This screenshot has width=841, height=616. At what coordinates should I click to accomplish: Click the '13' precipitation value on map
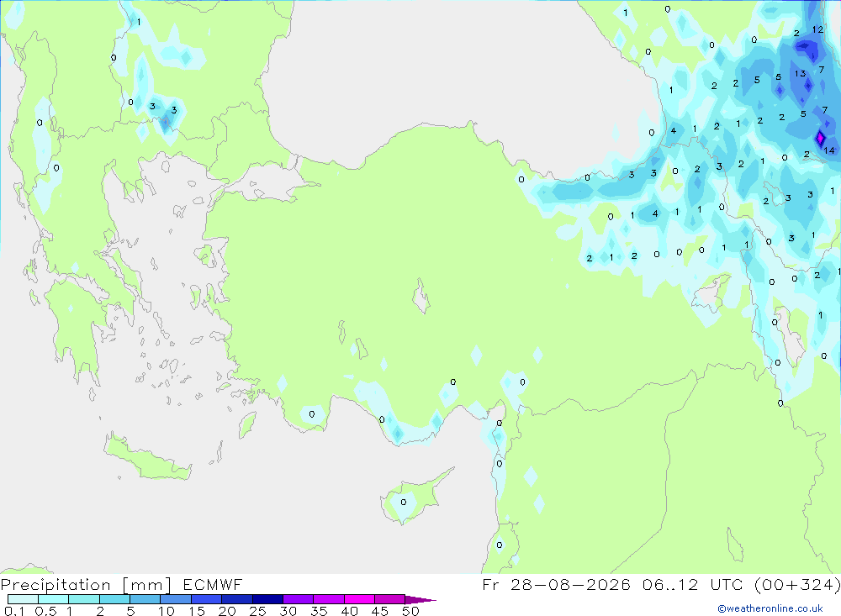pyautogui.click(x=801, y=73)
